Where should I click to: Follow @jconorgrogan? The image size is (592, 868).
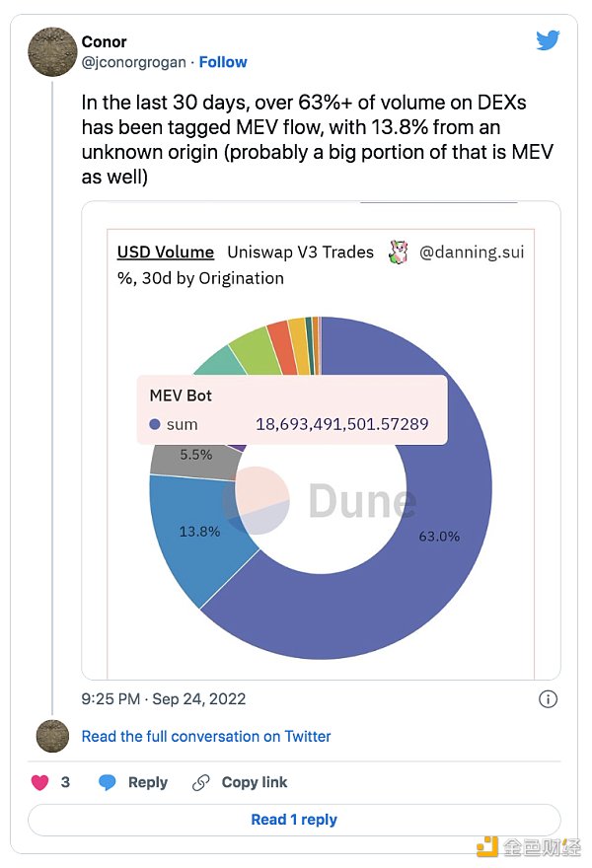point(223,62)
